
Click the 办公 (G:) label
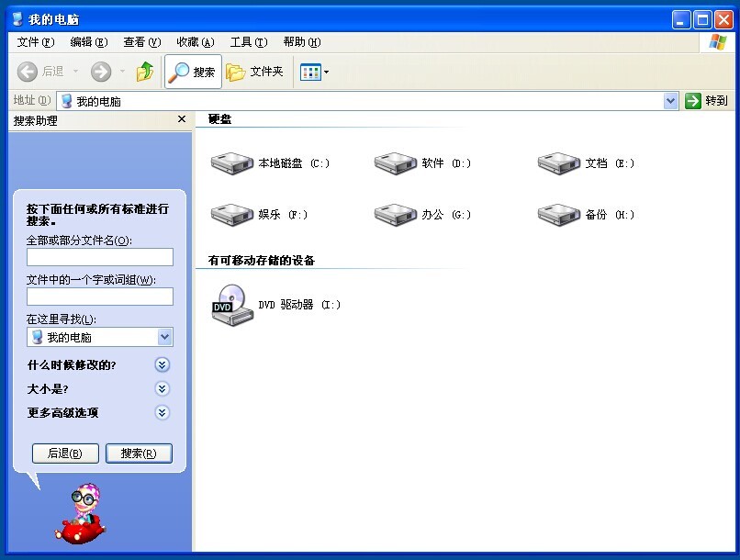(446, 215)
